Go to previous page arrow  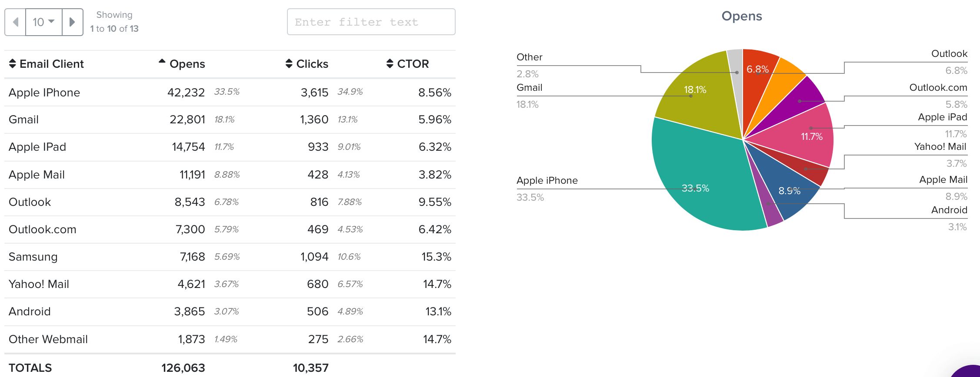[16, 22]
